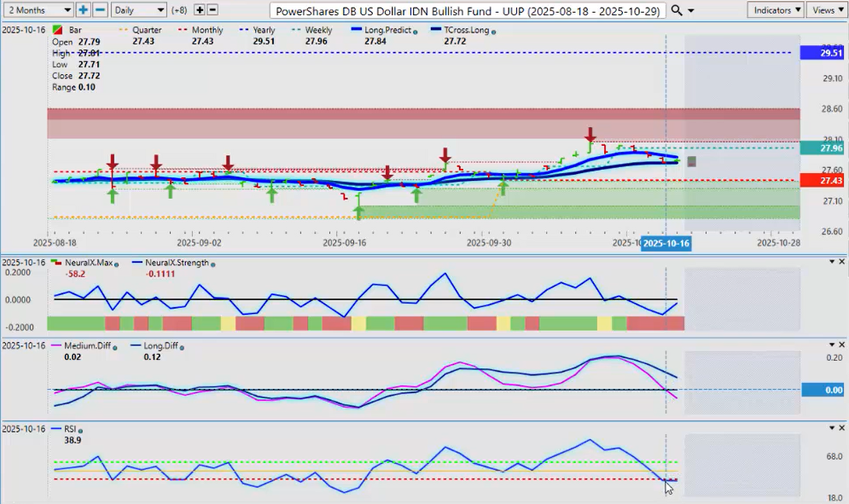Click the black plus bar-spacing button
The image size is (849, 504).
click(200, 9)
